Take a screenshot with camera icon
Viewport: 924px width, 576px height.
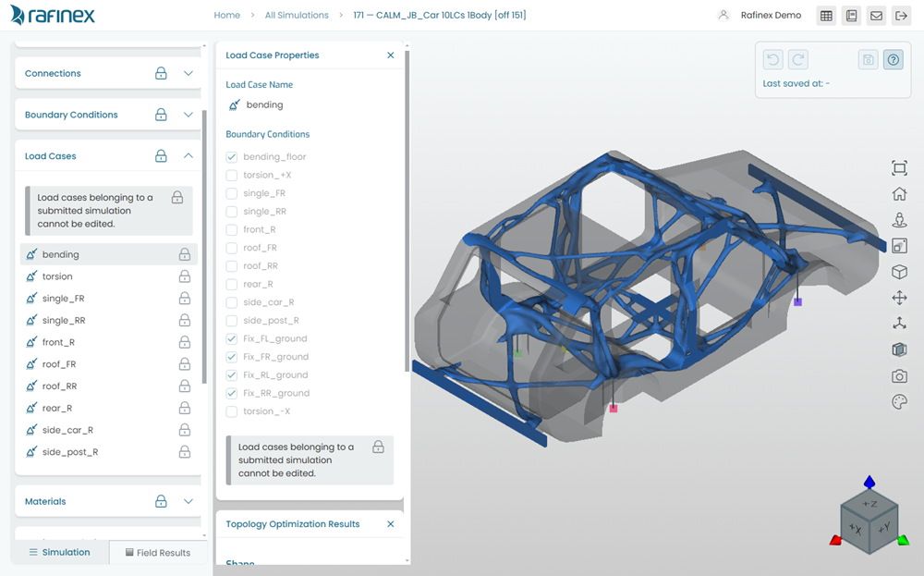click(x=899, y=376)
